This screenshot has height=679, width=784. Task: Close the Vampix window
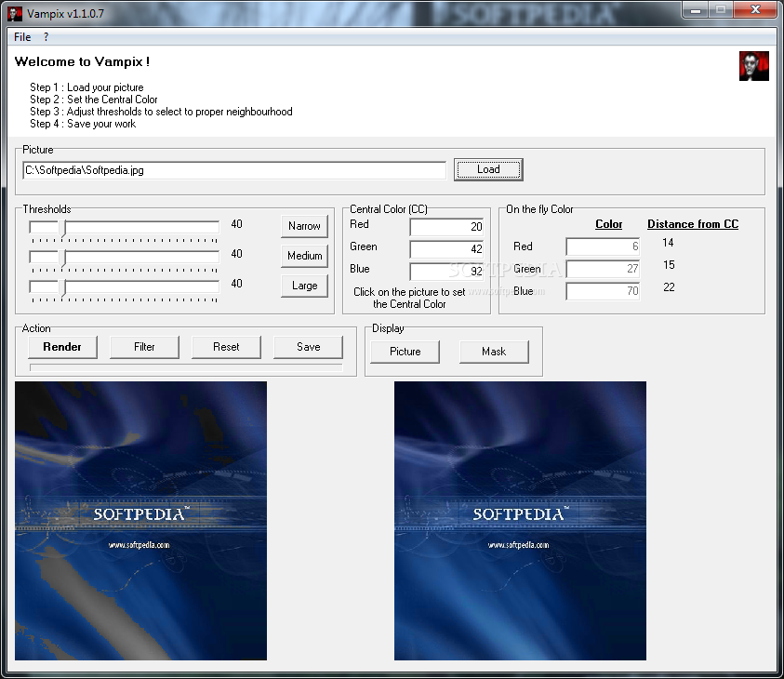point(755,9)
